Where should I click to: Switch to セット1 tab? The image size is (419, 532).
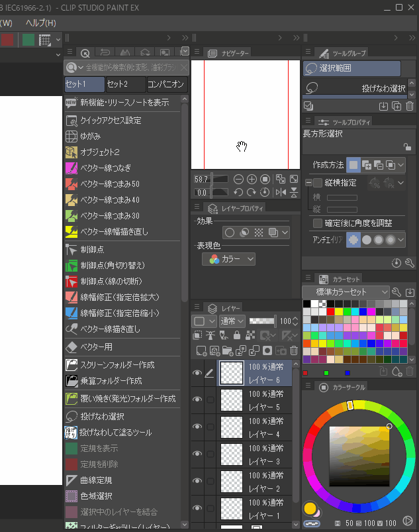85,84
